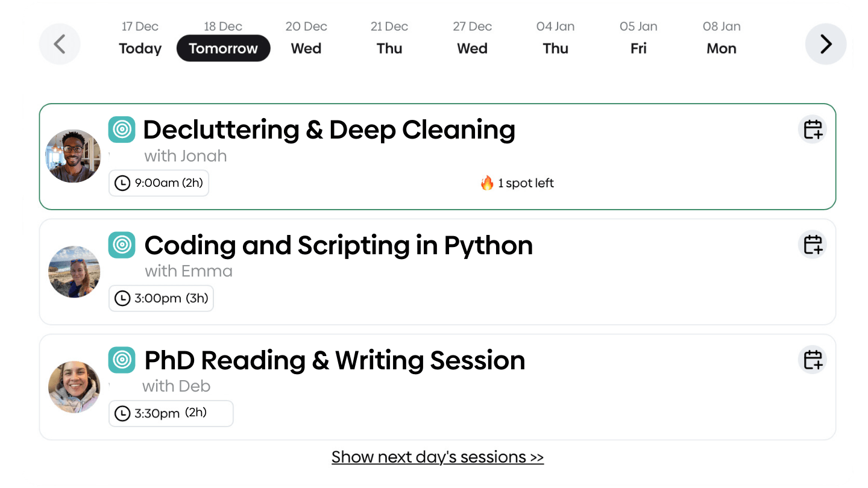
Task: Add PhD Reading session to calendar
Action: coord(813,360)
